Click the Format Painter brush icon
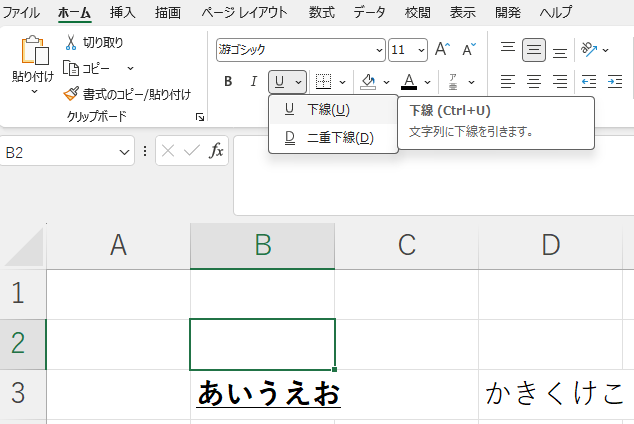 click(x=71, y=94)
